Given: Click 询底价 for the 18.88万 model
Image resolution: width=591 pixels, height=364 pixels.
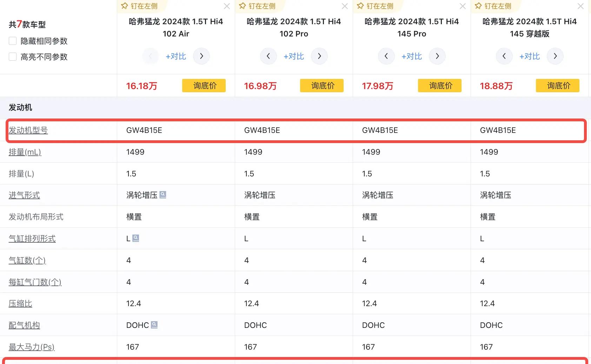Looking at the screenshot, I should click(x=558, y=86).
